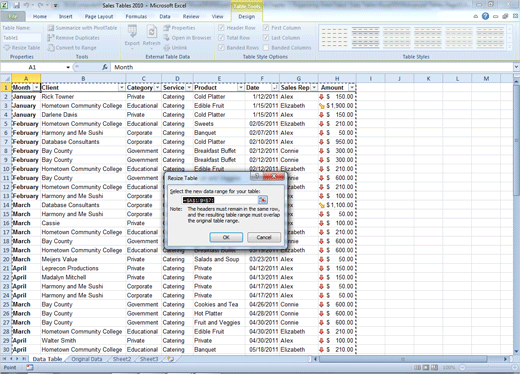Toggle the Total Row checkbox
Image resolution: width=520 pixels, height=374 pixels.
click(221, 38)
